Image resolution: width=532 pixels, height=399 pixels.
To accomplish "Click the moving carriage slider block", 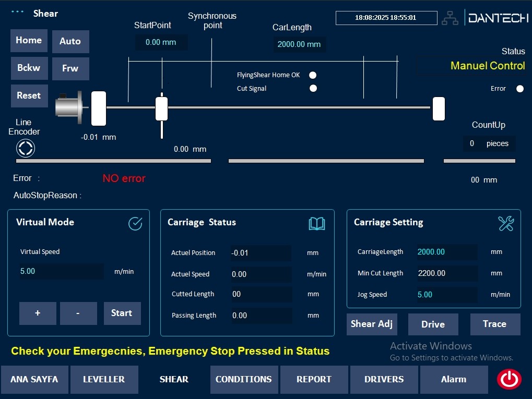I will coord(162,108).
